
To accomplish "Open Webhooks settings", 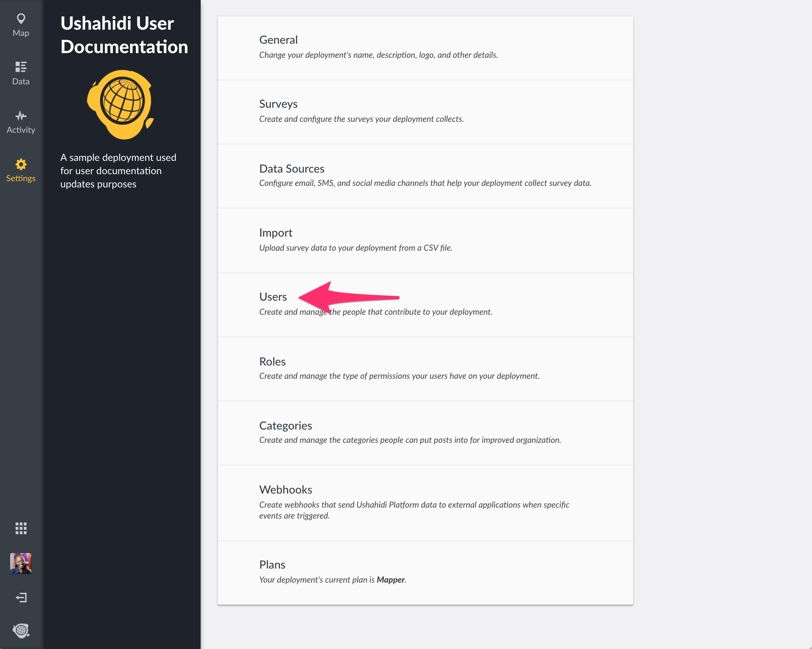I will (285, 490).
